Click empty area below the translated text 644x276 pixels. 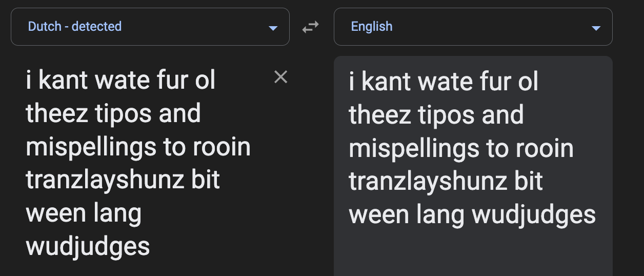[473, 254]
